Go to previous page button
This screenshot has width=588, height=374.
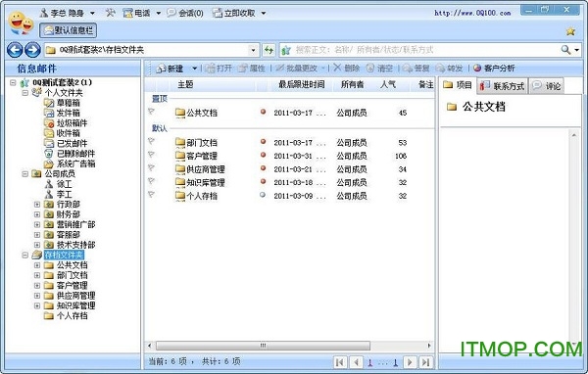[x=357, y=362]
